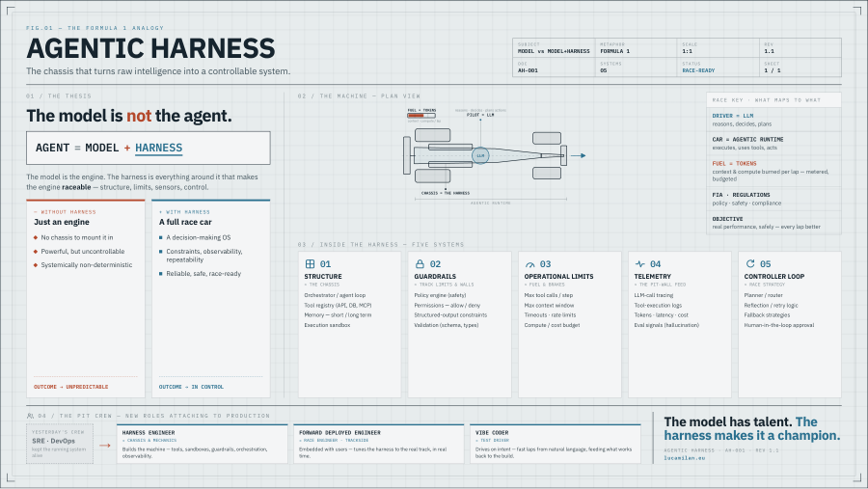
Task: Click 'Tool registry (API, DB, MCP)' line
Action: pyautogui.click(x=338, y=305)
